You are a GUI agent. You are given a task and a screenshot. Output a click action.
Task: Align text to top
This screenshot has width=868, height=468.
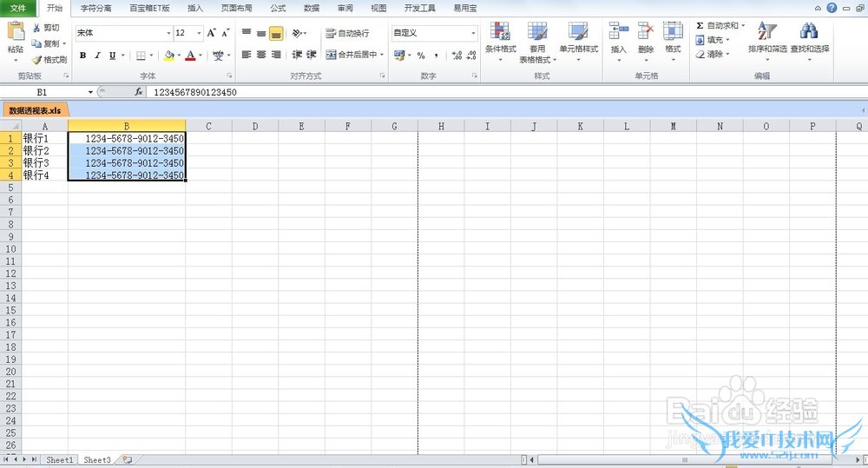pyautogui.click(x=247, y=33)
